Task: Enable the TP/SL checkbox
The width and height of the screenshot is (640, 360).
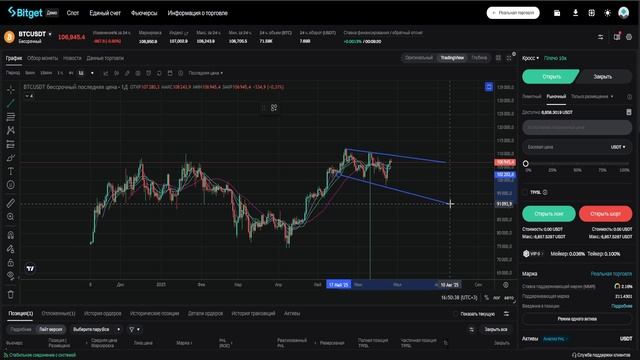Action: click(x=526, y=192)
